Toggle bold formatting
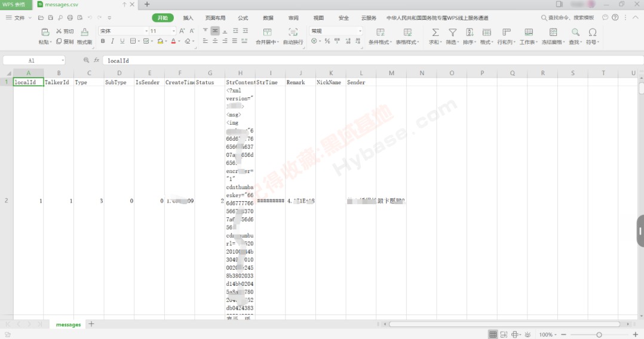 pos(103,41)
